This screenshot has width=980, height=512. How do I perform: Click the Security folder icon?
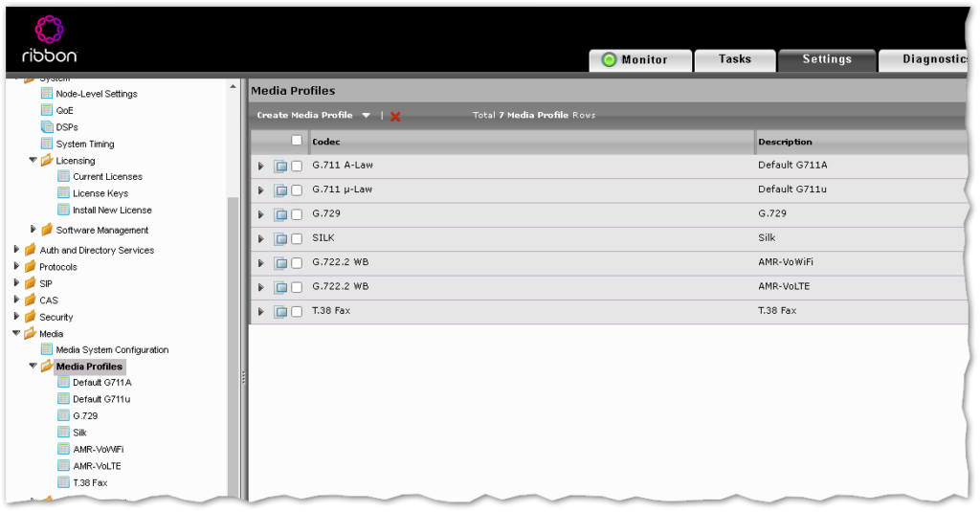30,317
